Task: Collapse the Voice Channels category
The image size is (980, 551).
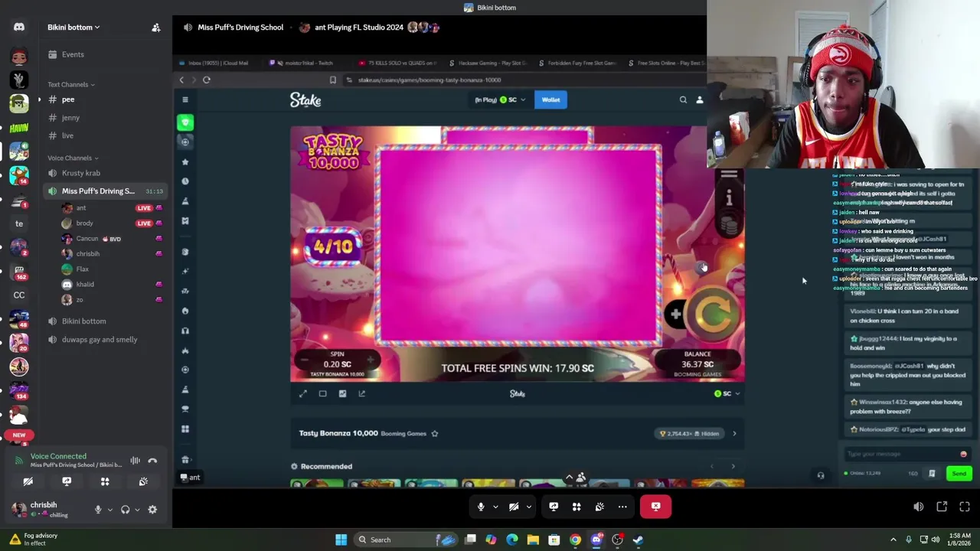Action: click(73, 158)
